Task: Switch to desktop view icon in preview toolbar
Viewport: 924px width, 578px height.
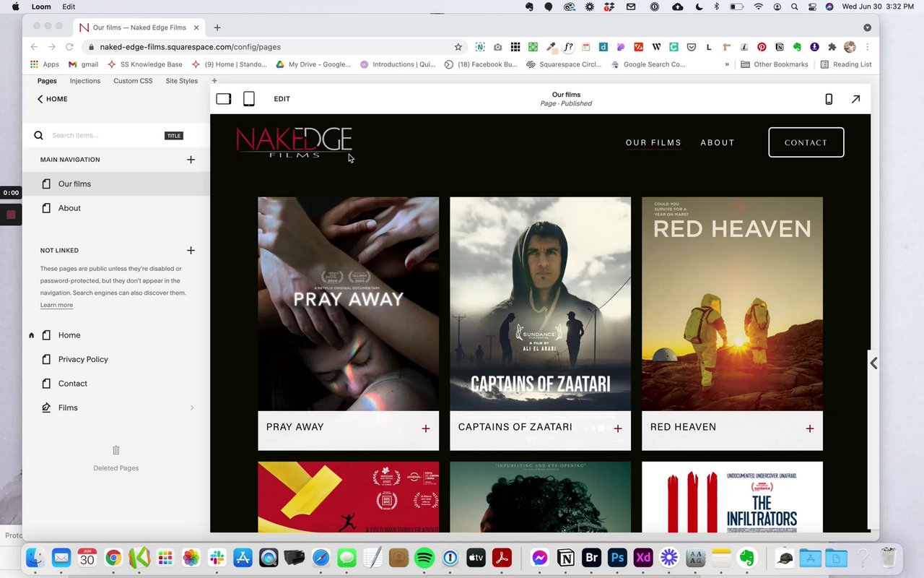Action: point(224,99)
